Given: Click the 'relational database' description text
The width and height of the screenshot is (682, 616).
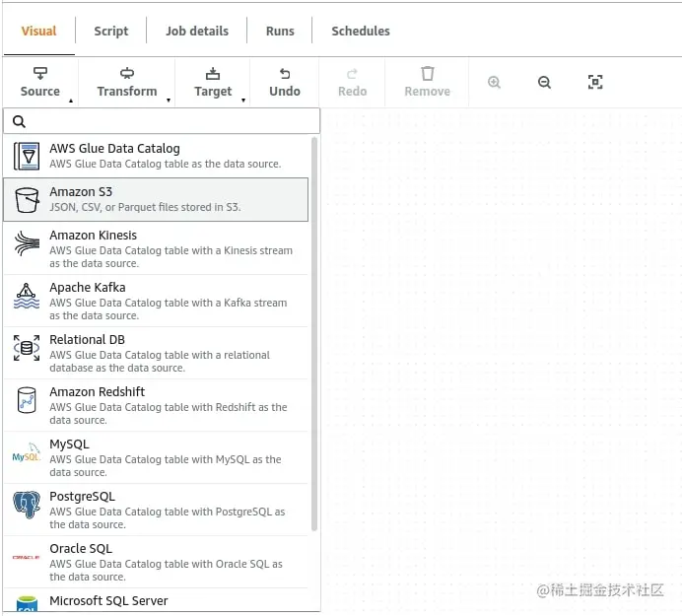Looking at the screenshot, I should (x=160, y=361).
